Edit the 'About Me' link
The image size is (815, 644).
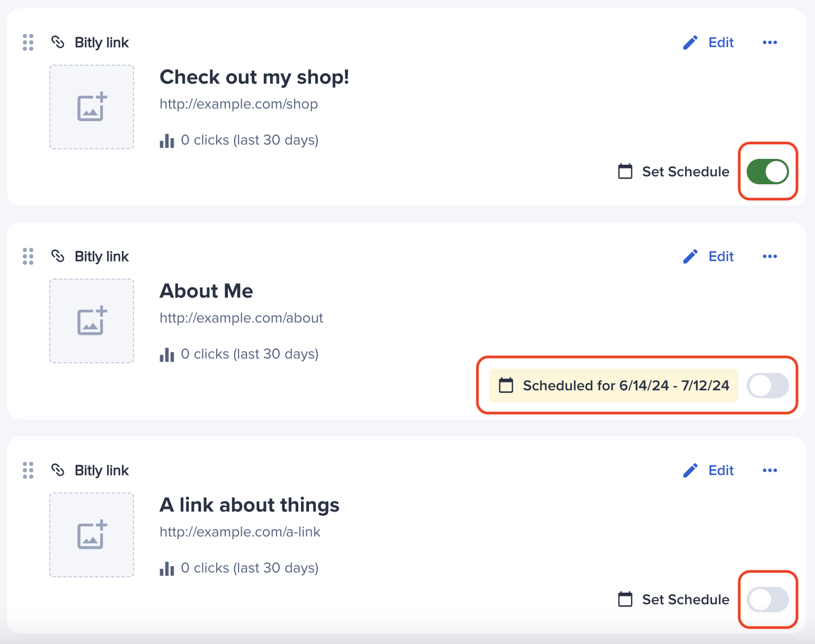[x=708, y=256]
